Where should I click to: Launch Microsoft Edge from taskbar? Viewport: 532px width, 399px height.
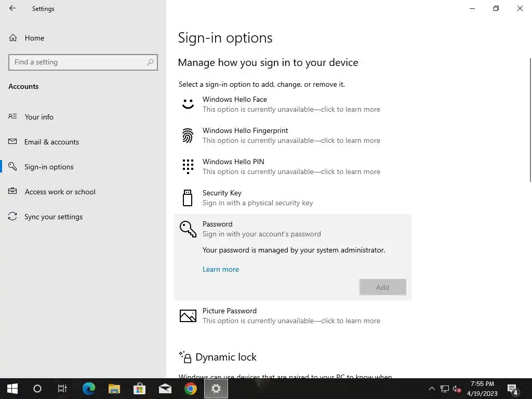click(89, 389)
